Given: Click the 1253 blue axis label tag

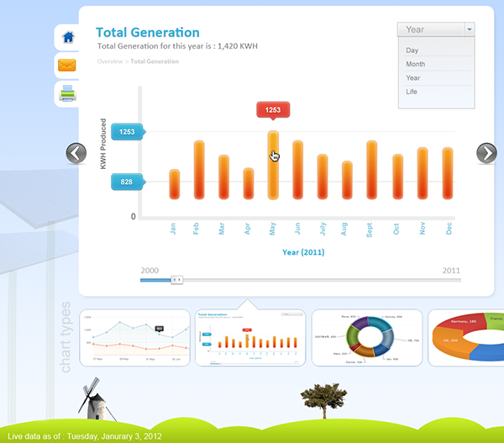Looking at the screenshot, I should 128,132.
